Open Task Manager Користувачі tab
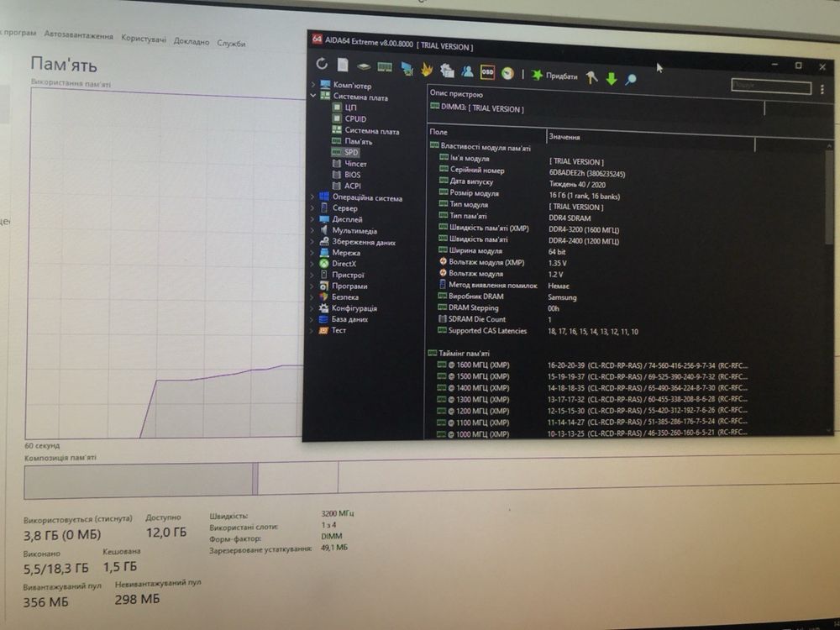This screenshot has width=840, height=630. (x=144, y=39)
